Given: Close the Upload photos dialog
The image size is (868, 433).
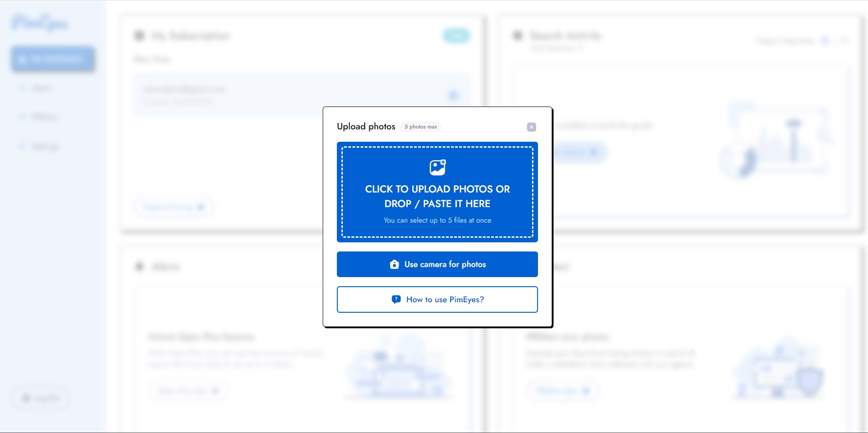Looking at the screenshot, I should (531, 127).
